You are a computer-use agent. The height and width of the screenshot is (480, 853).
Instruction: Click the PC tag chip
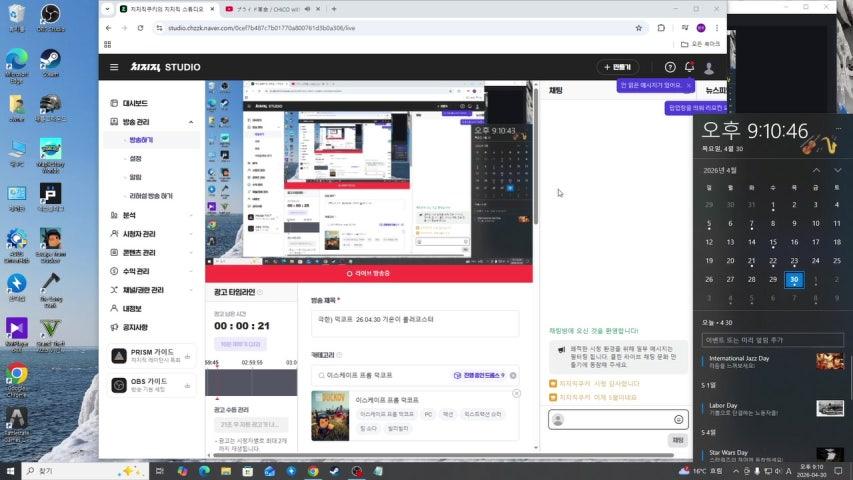point(428,414)
